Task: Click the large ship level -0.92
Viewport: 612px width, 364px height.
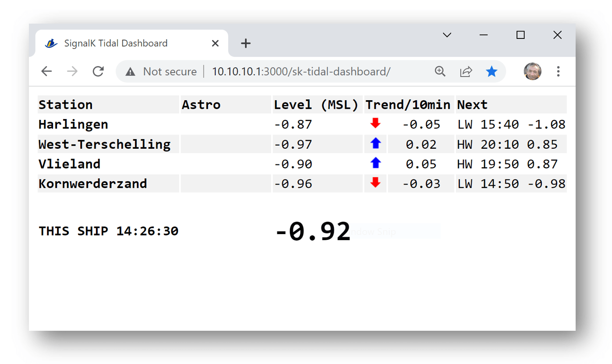Action: tap(313, 231)
